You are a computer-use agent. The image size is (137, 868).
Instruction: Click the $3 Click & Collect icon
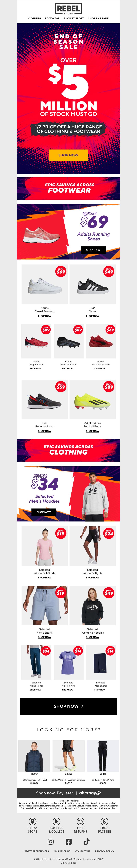click(56, 821)
